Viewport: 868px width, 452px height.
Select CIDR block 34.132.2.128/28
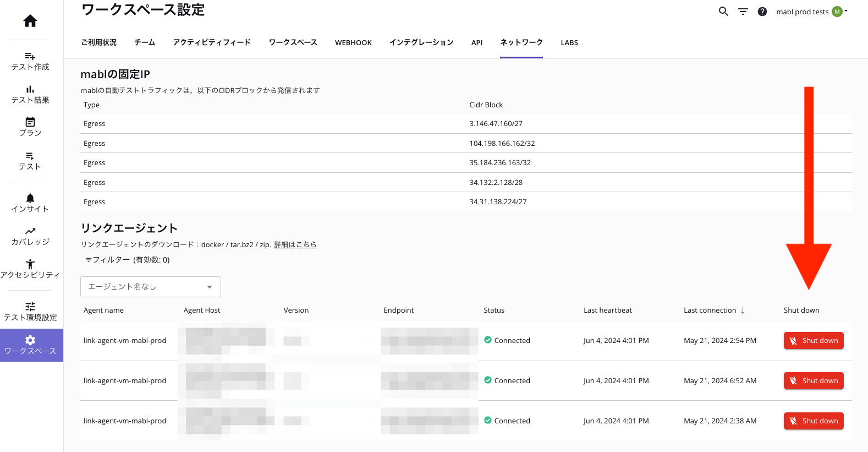[496, 183]
